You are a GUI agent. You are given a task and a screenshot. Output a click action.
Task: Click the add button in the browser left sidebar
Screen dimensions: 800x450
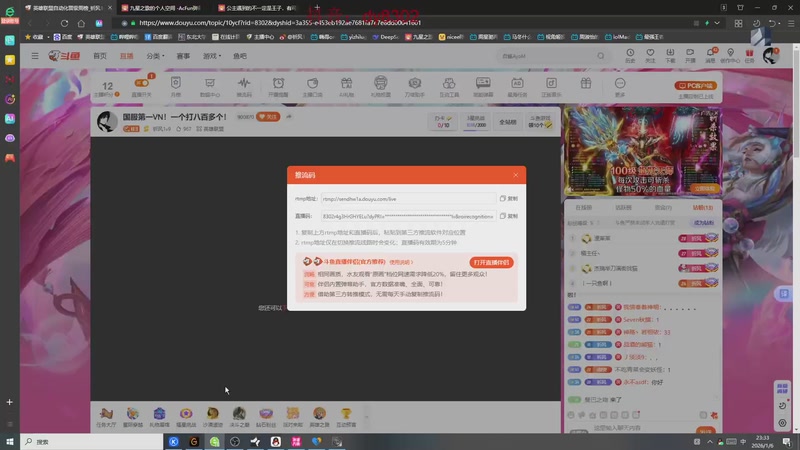coord(10,402)
